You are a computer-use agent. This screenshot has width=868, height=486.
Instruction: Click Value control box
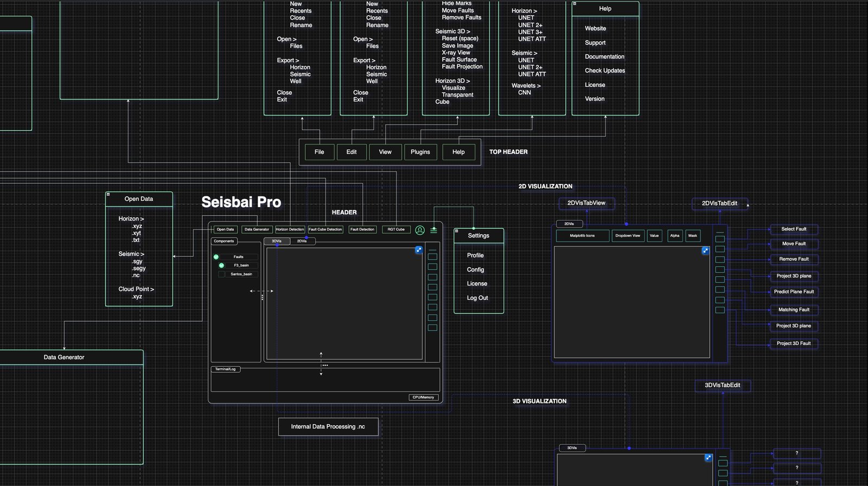[654, 235]
